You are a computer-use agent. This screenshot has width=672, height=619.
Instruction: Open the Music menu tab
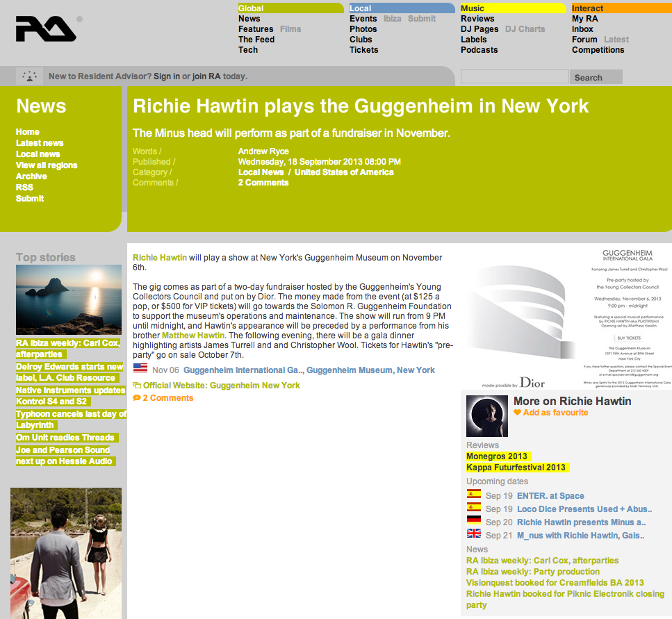click(513, 8)
